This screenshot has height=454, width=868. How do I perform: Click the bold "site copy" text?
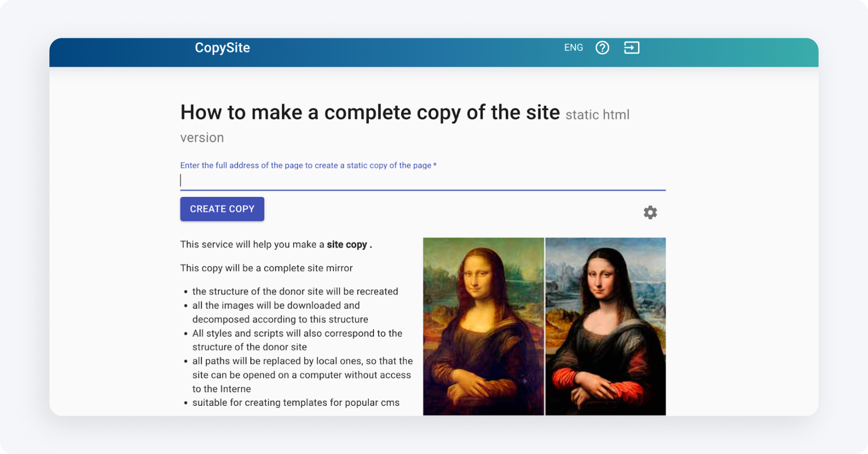point(347,245)
